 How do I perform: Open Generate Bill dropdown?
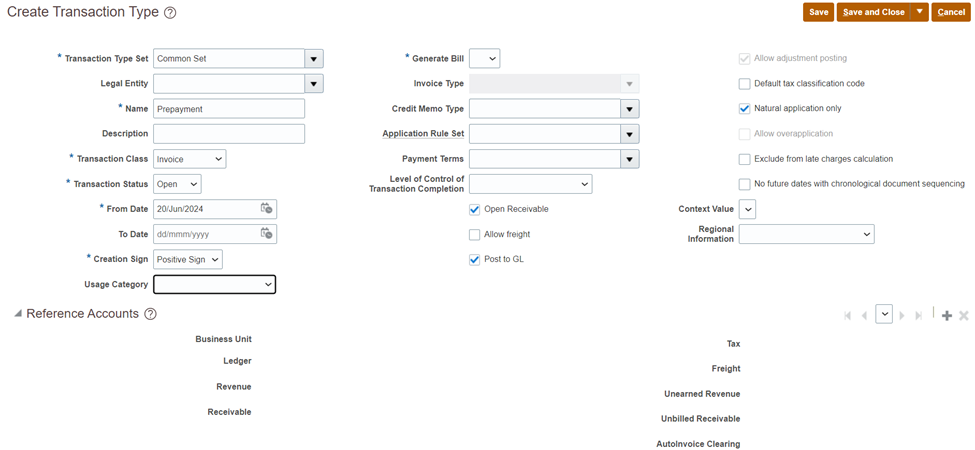[x=484, y=58]
